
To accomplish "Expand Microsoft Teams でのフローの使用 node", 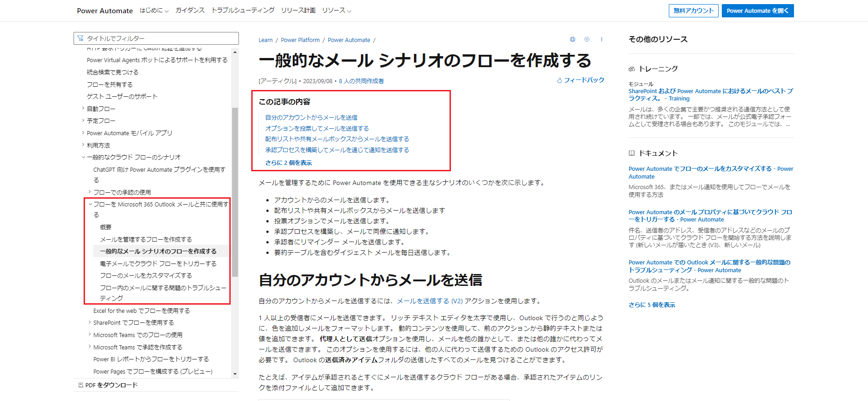I will coord(90,334).
